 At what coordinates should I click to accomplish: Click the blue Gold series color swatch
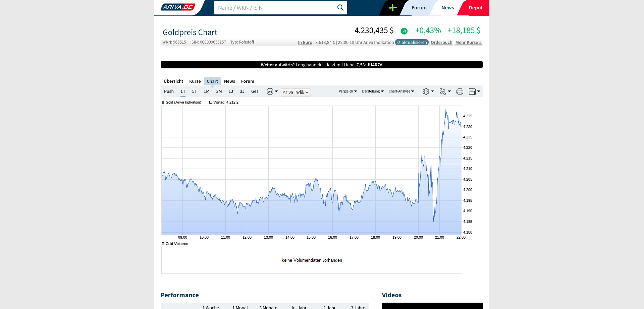(163, 103)
